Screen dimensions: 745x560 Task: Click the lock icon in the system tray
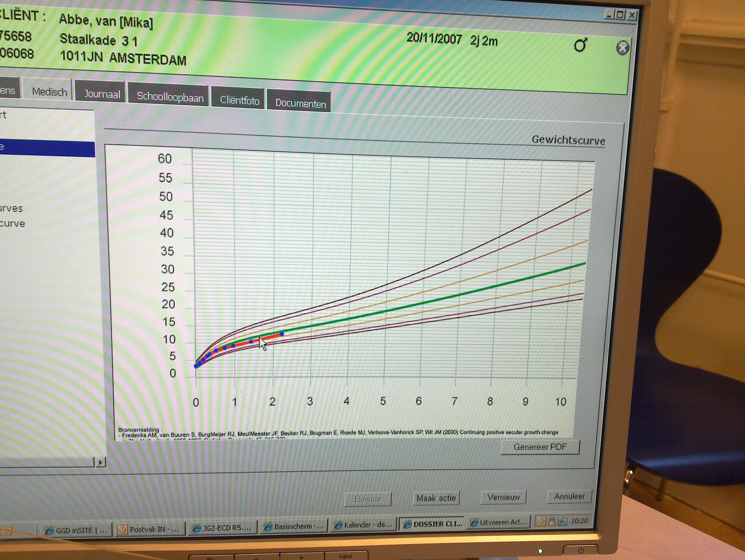[x=552, y=522]
